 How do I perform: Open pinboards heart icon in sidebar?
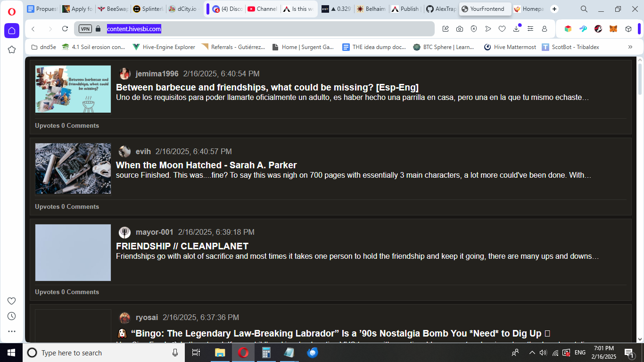12,301
